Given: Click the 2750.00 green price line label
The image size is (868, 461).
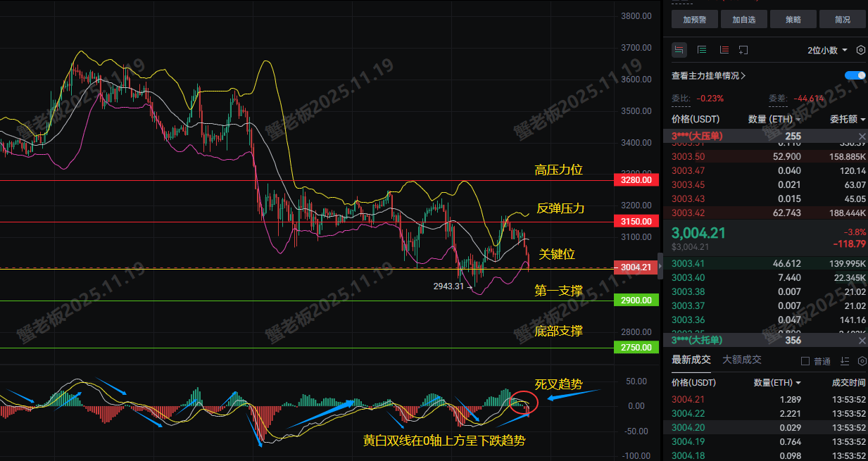Looking at the screenshot, I should coord(636,348).
